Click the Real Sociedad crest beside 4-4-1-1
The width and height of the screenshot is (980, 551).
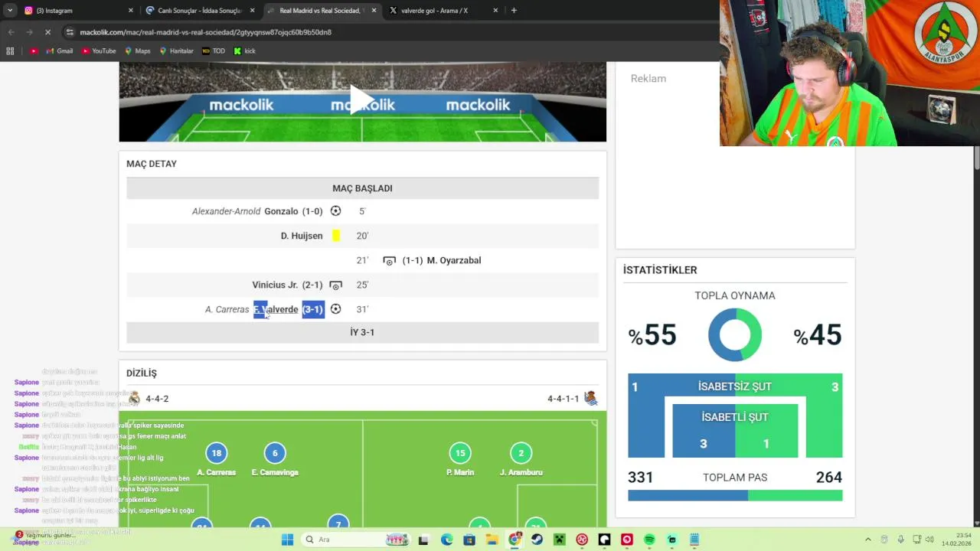tap(590, 398)
